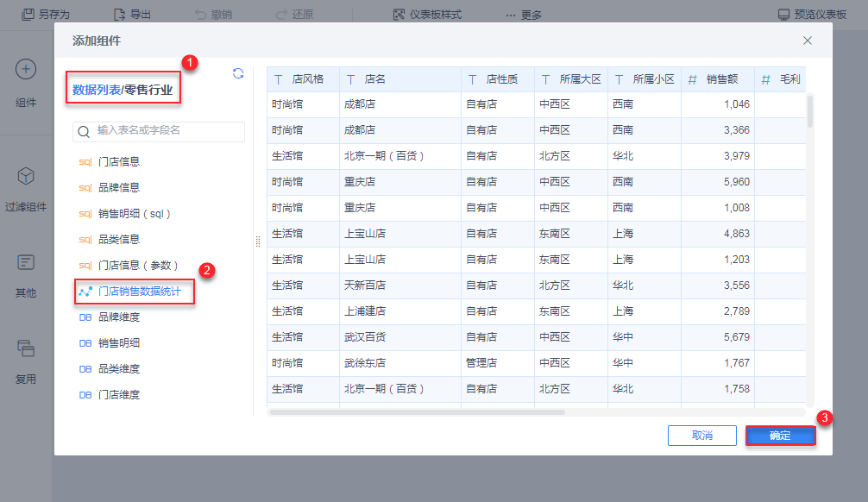Click the 仪表板样式 icon in toolbar
This screenshot has height=502, width=868.
point(399,15)
